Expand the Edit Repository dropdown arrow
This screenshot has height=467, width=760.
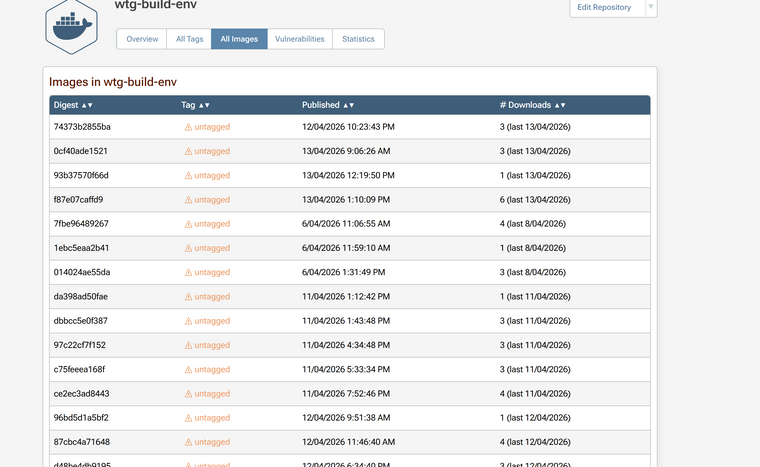[x=650, y=7]
